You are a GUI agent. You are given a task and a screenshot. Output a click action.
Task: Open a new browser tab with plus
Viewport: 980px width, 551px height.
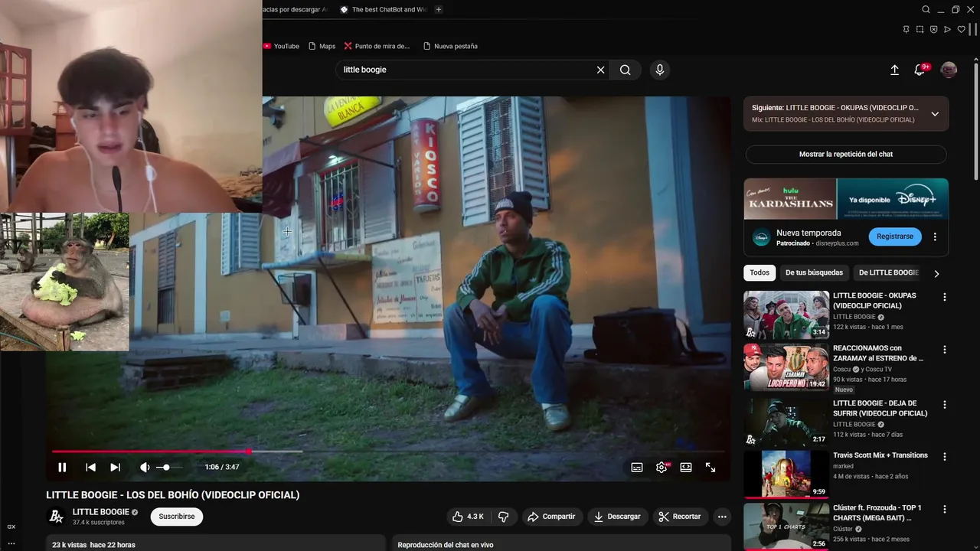(x=439, y=9)
